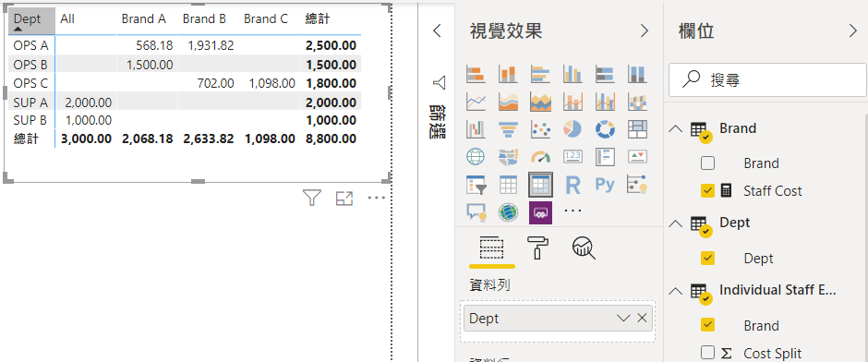Select the slicer visual
This screenshot has width=868, height=362.
[476, 186]
